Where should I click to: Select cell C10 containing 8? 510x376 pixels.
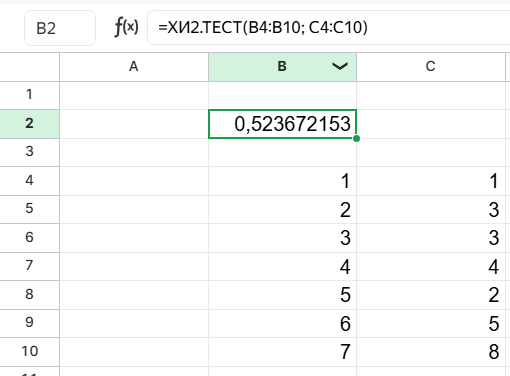click(431, 352)
